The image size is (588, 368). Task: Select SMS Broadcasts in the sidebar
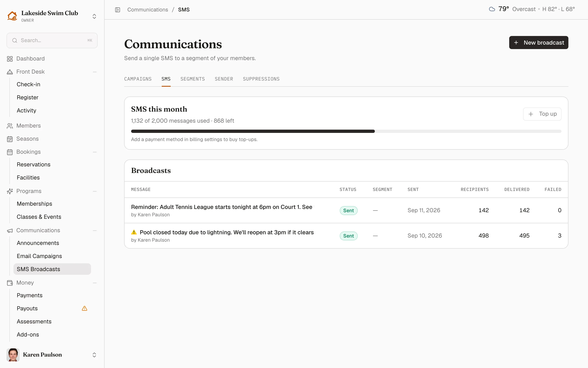click(52, 269)
